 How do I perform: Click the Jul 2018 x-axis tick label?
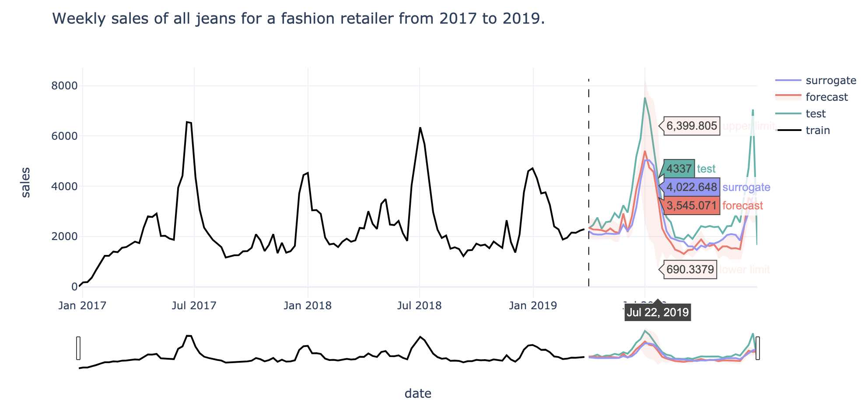419,306
